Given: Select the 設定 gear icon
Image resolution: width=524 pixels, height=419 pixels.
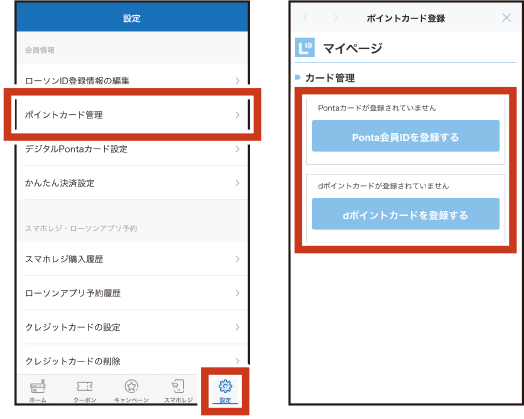Looking at the screenshot, I should tap(225, 386).
